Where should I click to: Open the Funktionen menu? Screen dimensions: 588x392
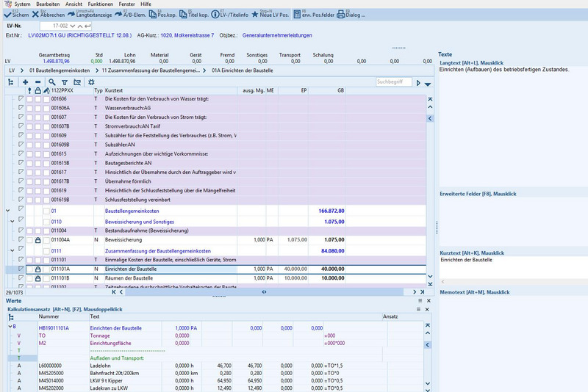(x=100, y=4)
